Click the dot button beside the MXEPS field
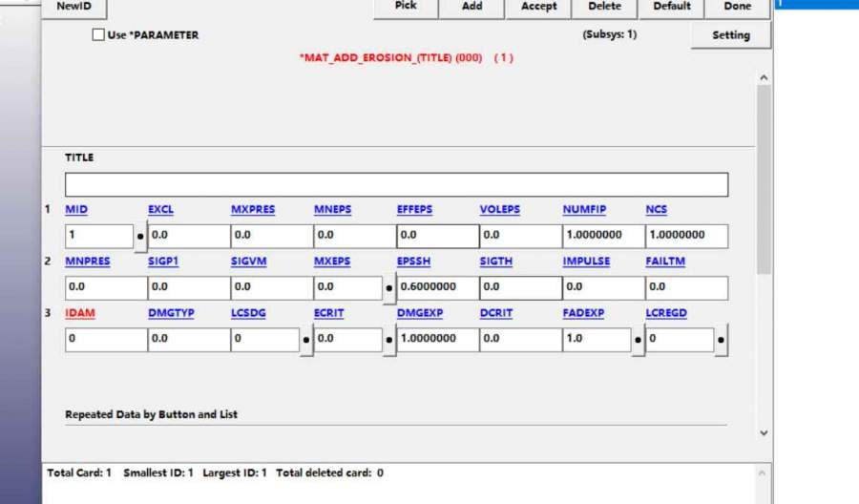This screenshot has height=504, width=859. tap(389, 287)
